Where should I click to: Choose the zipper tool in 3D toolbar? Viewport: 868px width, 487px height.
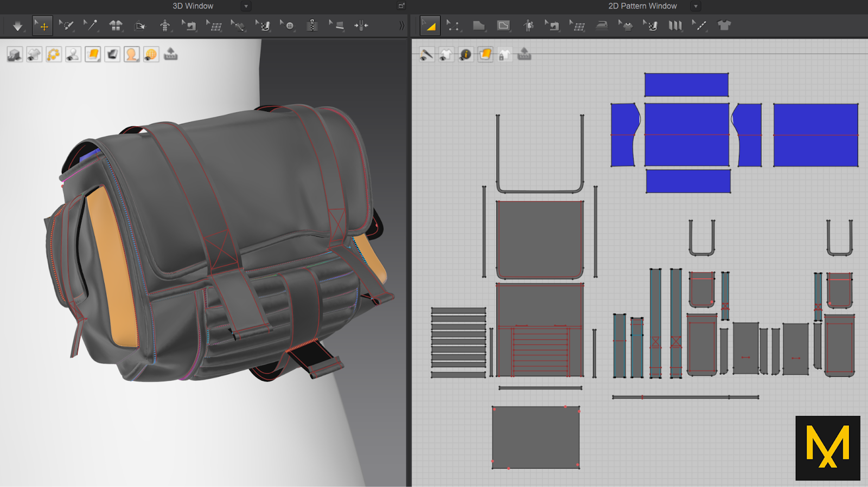pos(311,25)
